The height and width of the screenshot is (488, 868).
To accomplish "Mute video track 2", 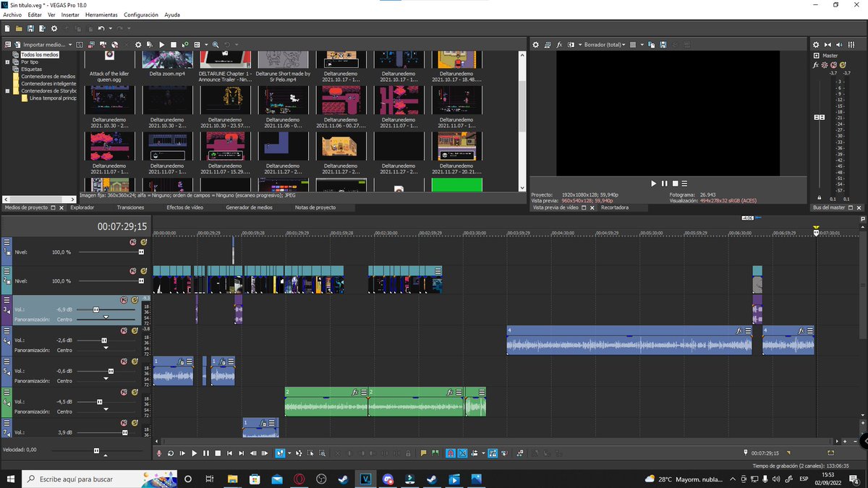I will (133, 271).
